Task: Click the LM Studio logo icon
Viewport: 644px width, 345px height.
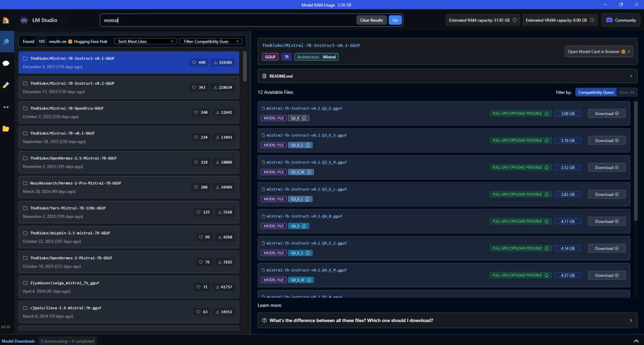Action: (24, 20)
